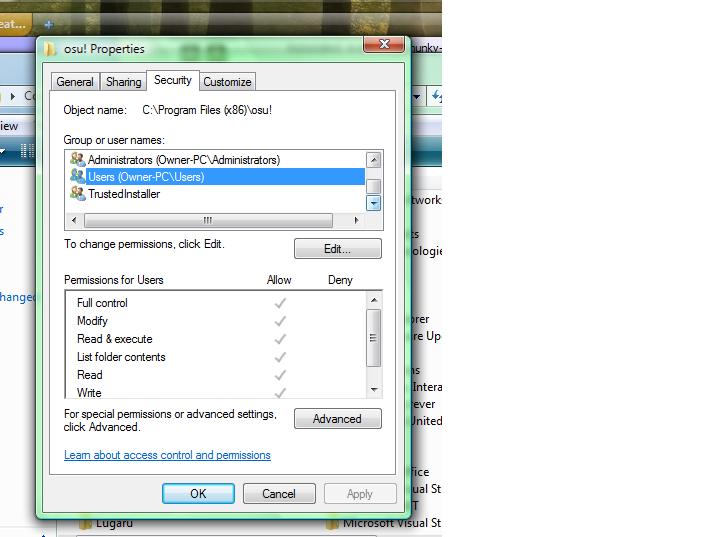Click the object path C:\Program Files (x86)\osu!

tap(207, 110)
